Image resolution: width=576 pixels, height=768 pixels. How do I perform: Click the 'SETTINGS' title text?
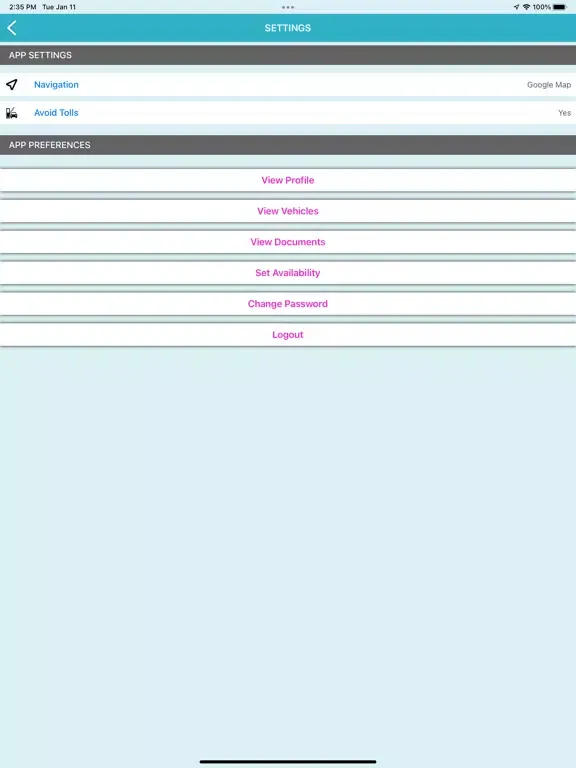click(x=288, y=28)
